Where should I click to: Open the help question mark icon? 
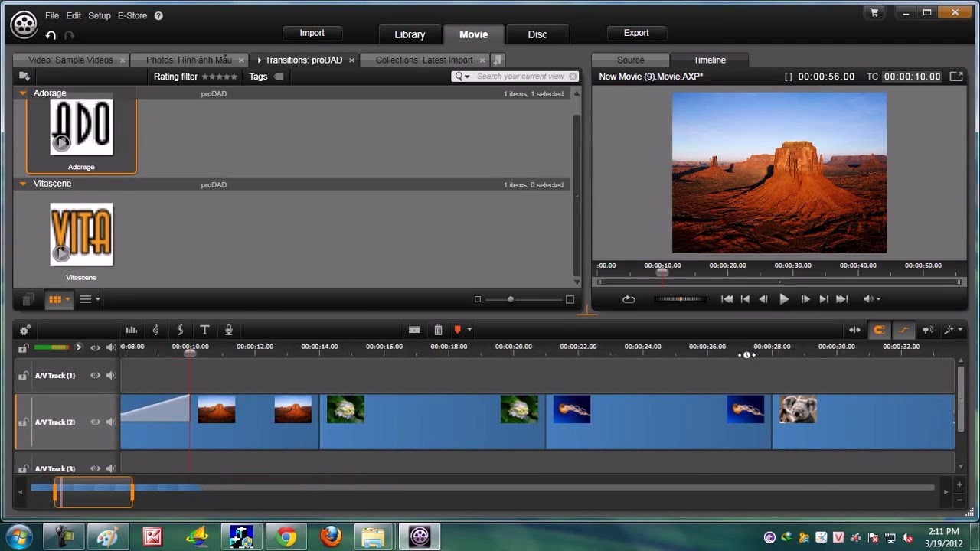[x=158, y=15]
